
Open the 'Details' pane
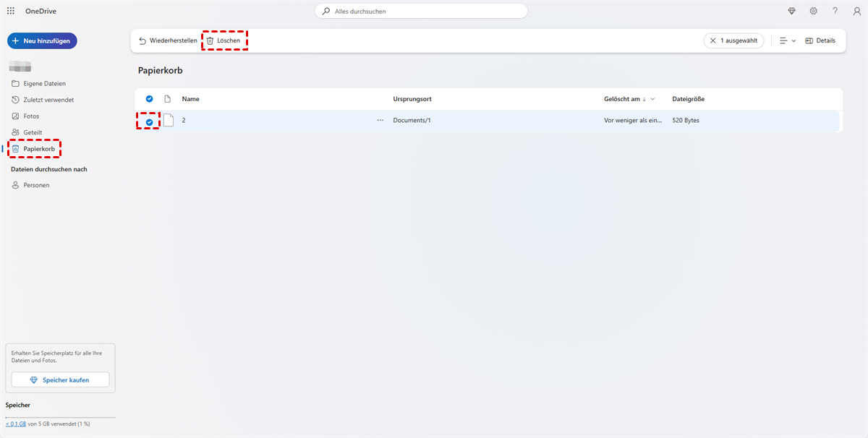coord(820,40)
